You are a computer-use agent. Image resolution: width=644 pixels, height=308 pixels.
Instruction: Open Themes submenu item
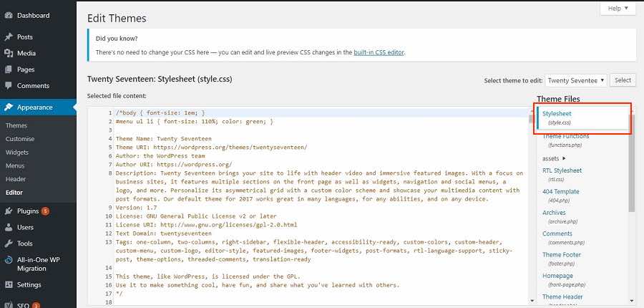click(16, 125)
